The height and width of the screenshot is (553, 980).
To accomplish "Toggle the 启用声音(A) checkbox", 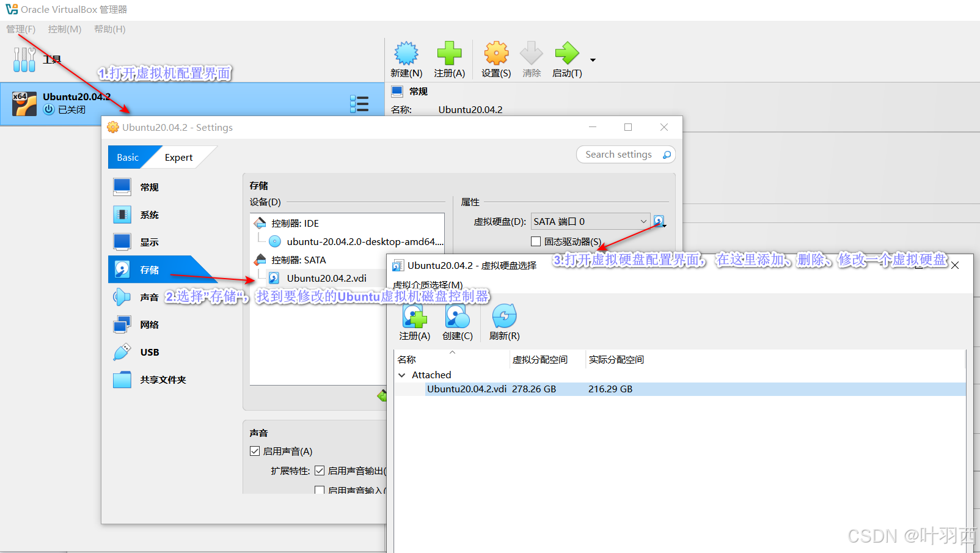I will pyautogui.click(x=255, y=451).
